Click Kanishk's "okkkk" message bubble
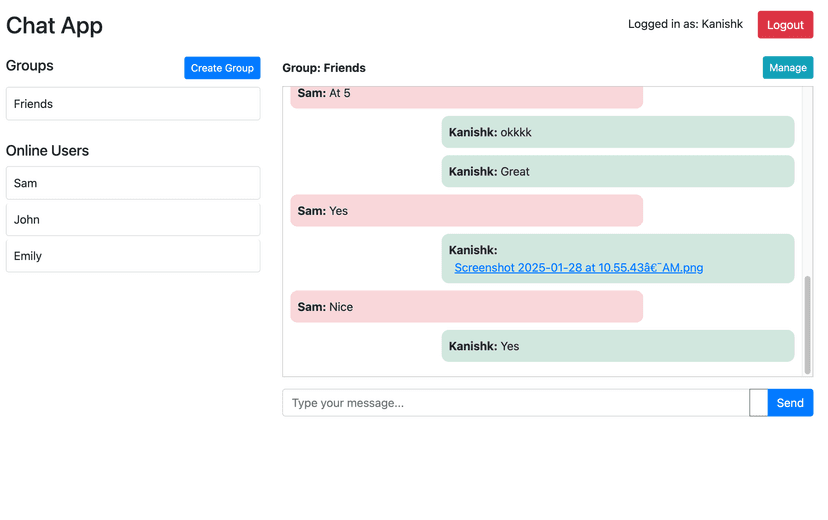 coord(617,132)
